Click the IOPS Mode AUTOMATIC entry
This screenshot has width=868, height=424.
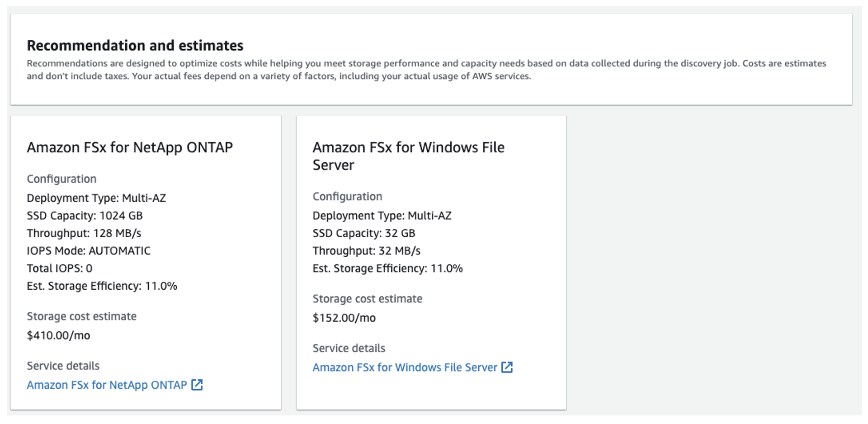coord(89,250)
